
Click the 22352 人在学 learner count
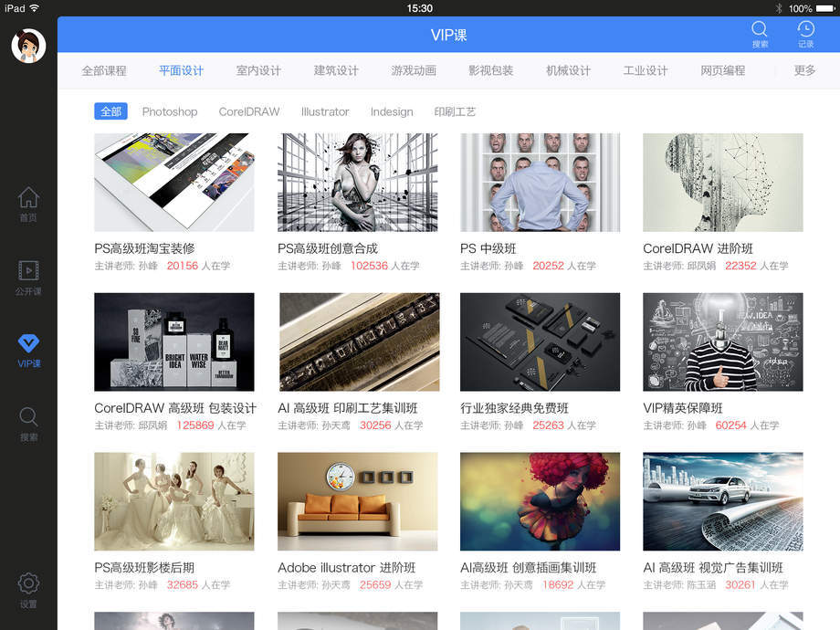(756, 266)
